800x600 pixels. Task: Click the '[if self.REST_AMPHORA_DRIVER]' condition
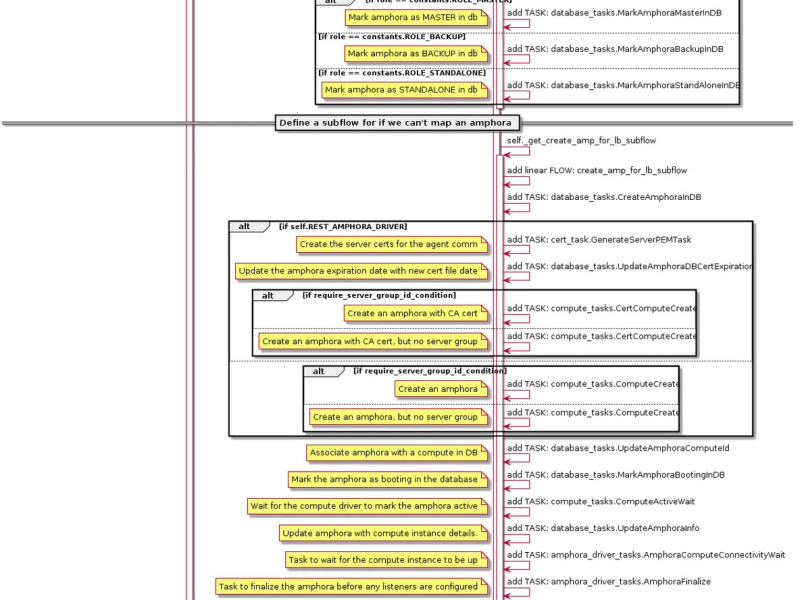click(343, 227)
